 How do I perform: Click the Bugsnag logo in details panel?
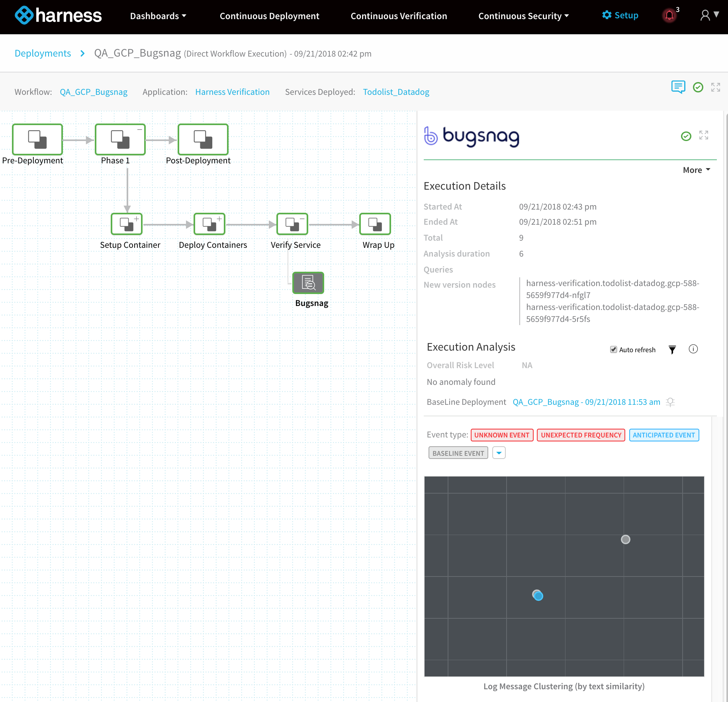pos(472,137)
